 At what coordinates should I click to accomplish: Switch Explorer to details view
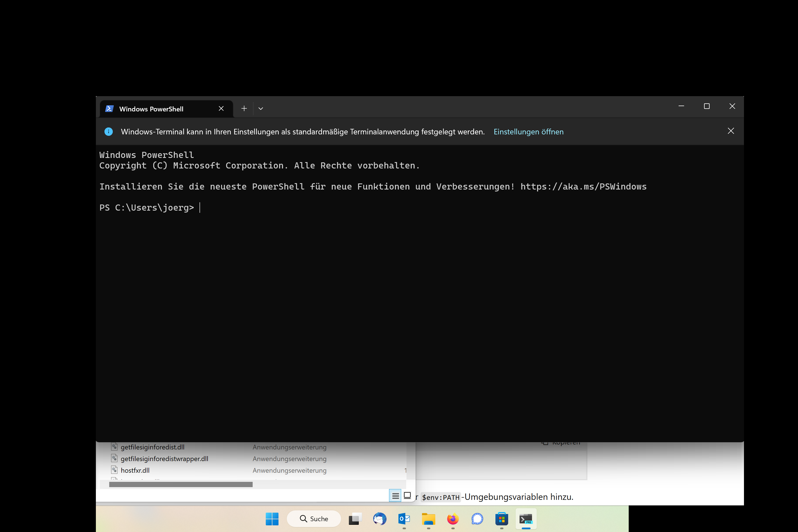pos(395,496)
